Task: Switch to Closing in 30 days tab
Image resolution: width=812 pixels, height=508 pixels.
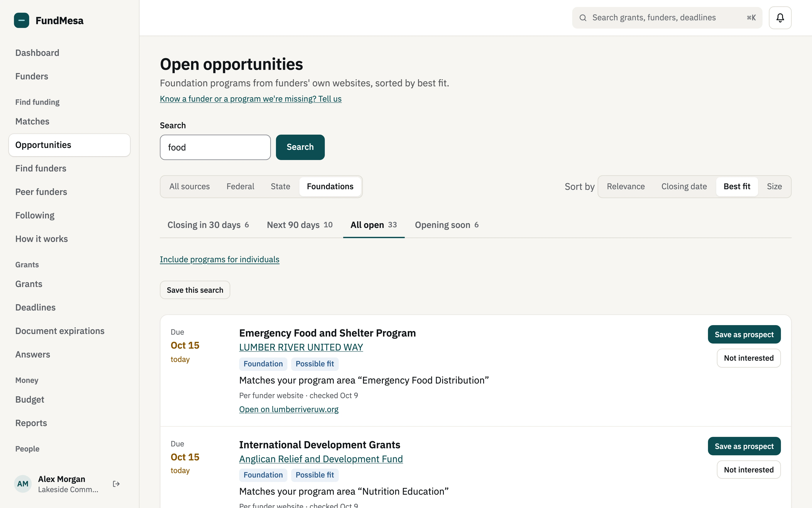Action: click(208, 225)
